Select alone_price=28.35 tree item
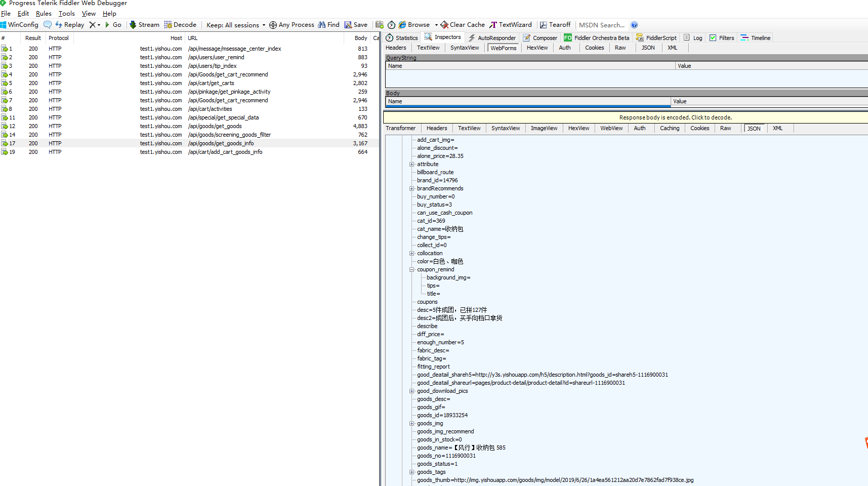The image size is (868, 486). pos(440,156)
